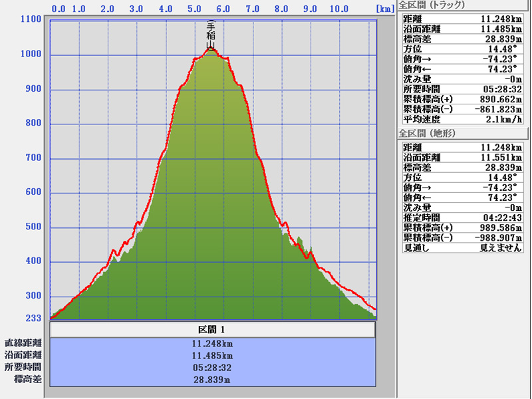Click the [km] unit label above the chart
The image size is (532, 399).
click(x=384, y=9)
